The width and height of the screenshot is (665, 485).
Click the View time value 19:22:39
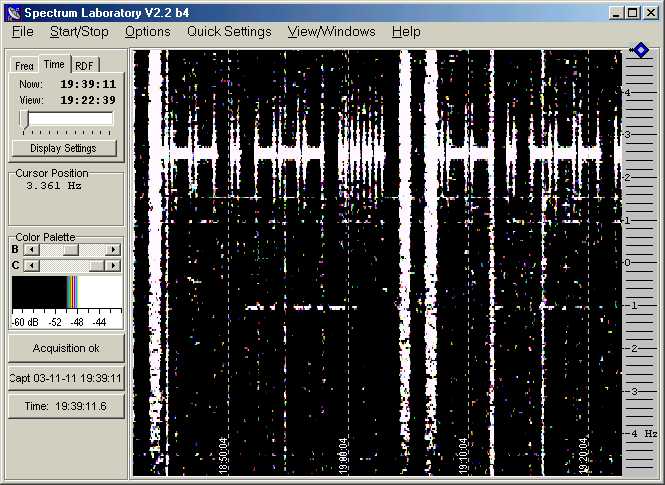pyautogui.click(x=88, y=100)
